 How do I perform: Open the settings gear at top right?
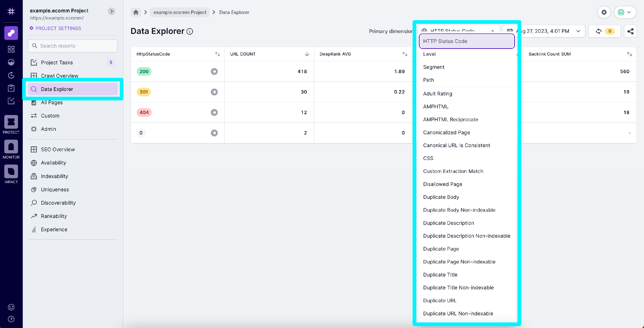[604, 12]
